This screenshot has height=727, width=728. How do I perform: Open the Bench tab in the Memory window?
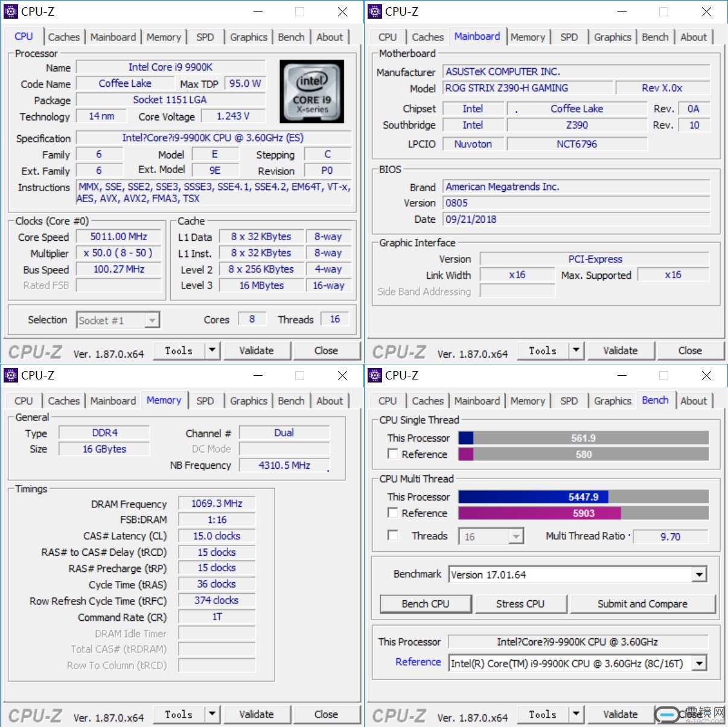pos(291,401)
